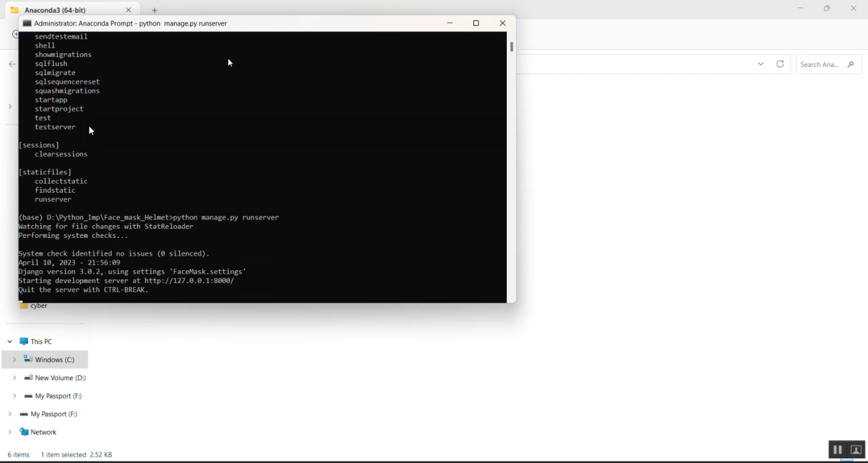Click '1 item selected 2.52 KB' status text
This screenshot has height=463, width=868.
pos(76,455)
